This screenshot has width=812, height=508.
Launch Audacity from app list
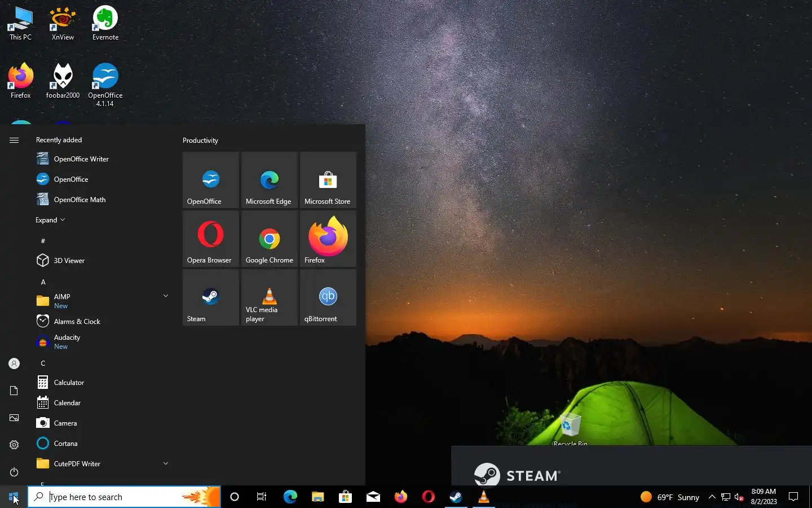(x=101, y=341)
